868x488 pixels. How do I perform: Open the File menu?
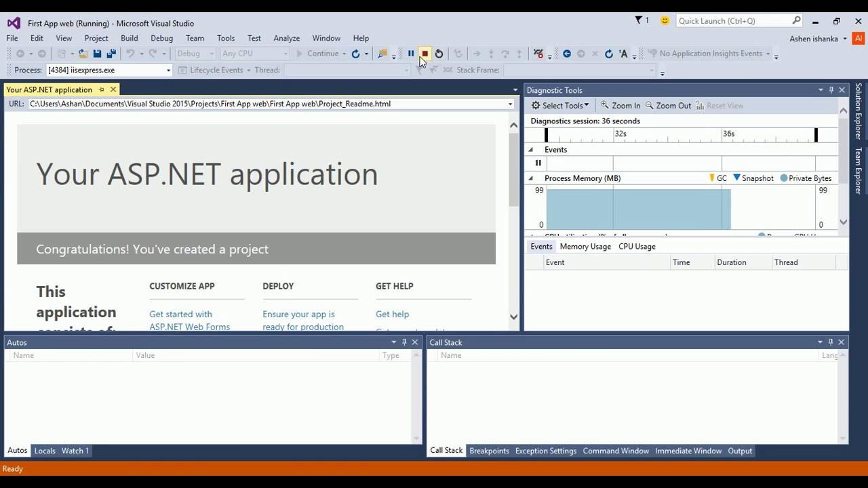pos(12,38)
